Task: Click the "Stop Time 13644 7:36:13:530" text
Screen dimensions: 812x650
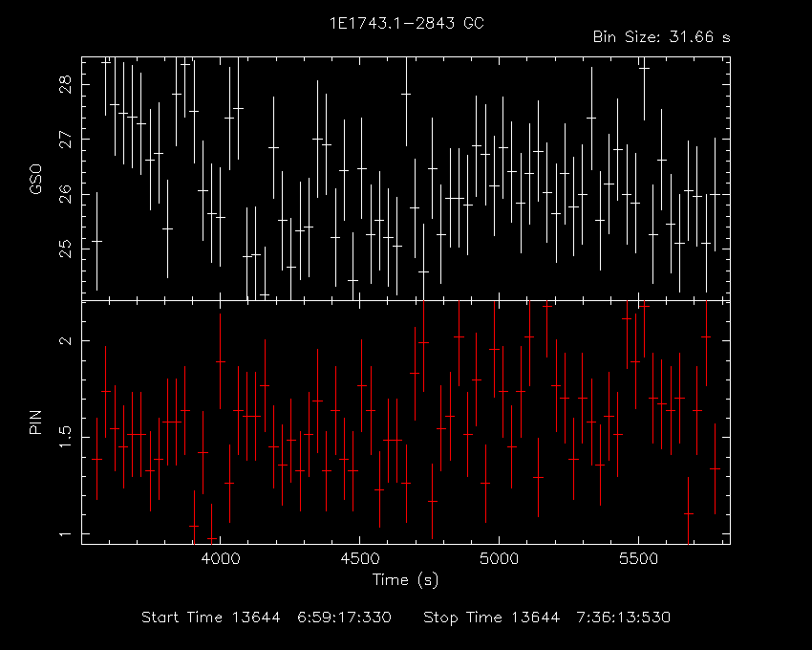Action: pyautogui.click(x=546, y=617)
